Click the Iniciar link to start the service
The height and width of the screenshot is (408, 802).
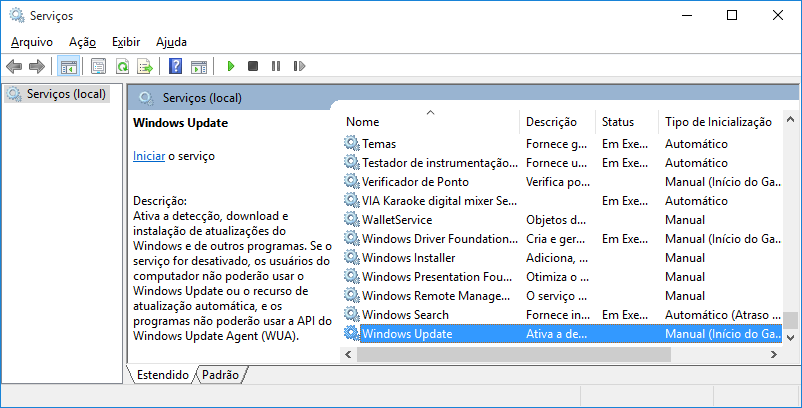click(149, 156)
